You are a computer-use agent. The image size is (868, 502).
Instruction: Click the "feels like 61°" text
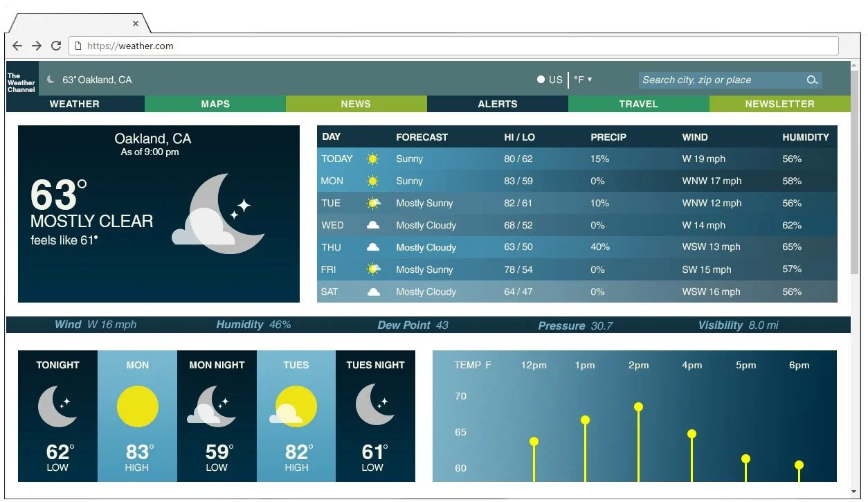point(64,240)
